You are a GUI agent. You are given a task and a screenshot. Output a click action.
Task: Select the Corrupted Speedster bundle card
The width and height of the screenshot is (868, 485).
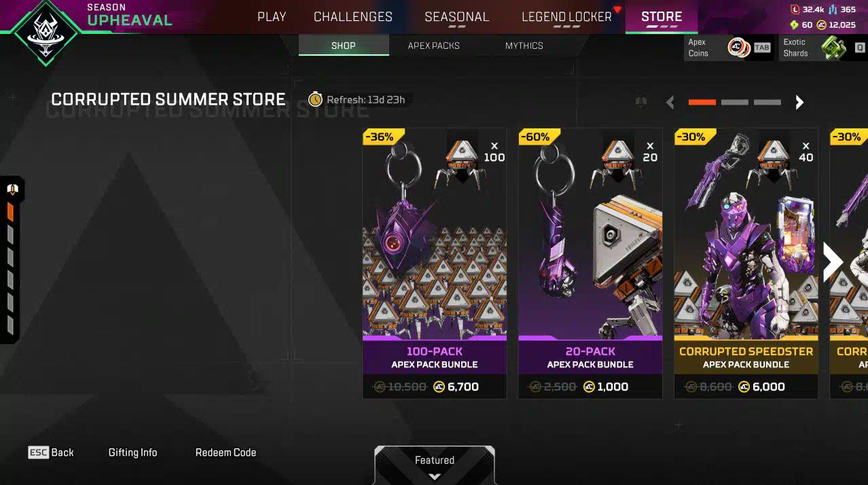click(746, 264)
